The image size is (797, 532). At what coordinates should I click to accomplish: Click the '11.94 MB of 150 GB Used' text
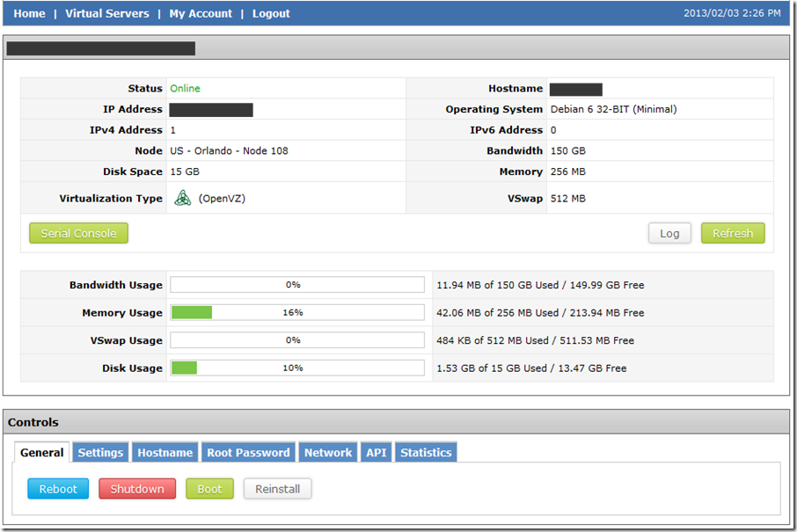click(x=498, y=285)
